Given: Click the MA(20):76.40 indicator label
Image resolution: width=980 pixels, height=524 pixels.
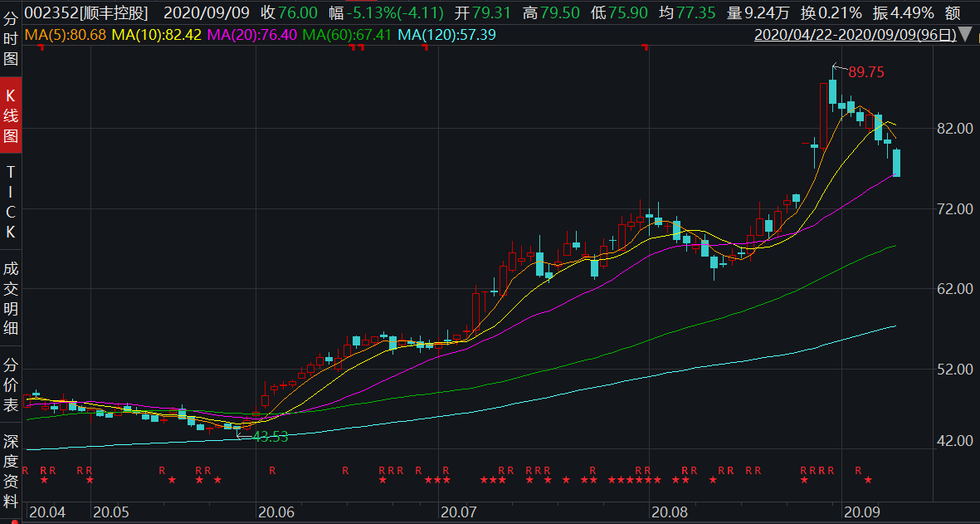Looking at the screenshot, I should point(252,35).
